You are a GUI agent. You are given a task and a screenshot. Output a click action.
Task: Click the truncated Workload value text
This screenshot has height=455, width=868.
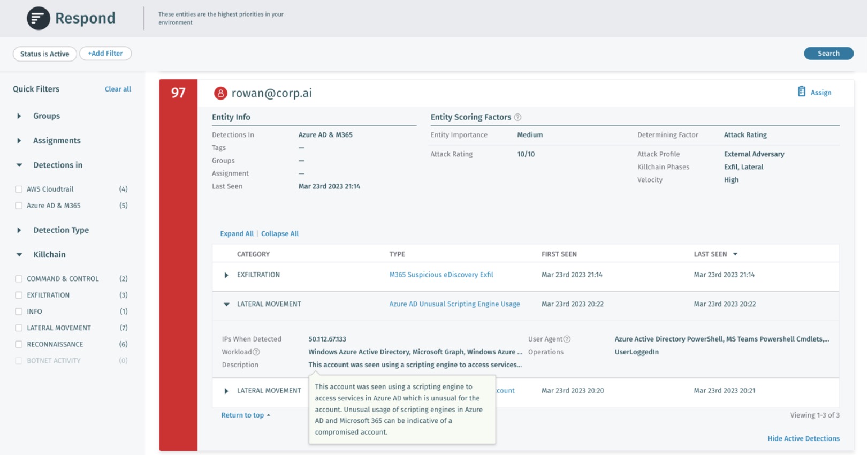(415, 352)
